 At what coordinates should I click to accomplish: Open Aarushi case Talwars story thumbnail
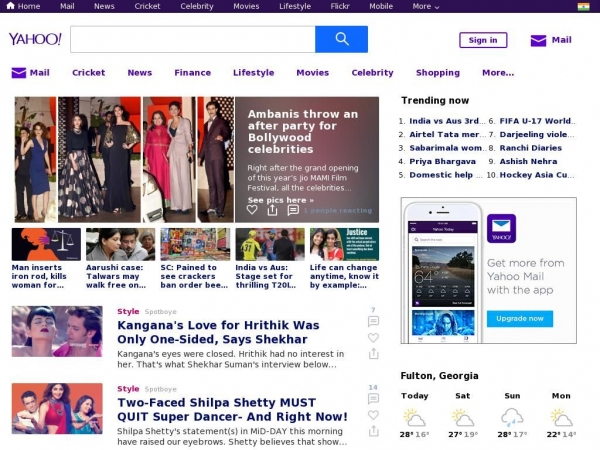tap(121, 244)
